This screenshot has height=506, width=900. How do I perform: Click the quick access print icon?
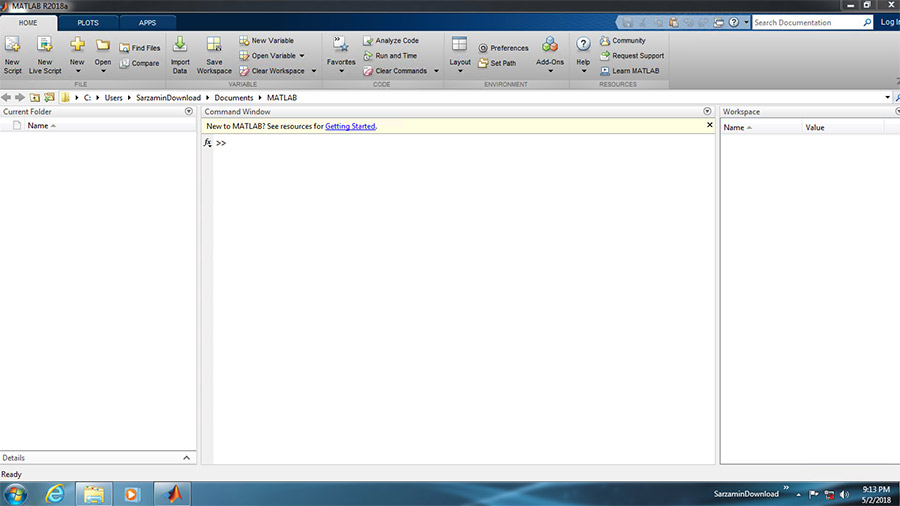tap(719, 22)
